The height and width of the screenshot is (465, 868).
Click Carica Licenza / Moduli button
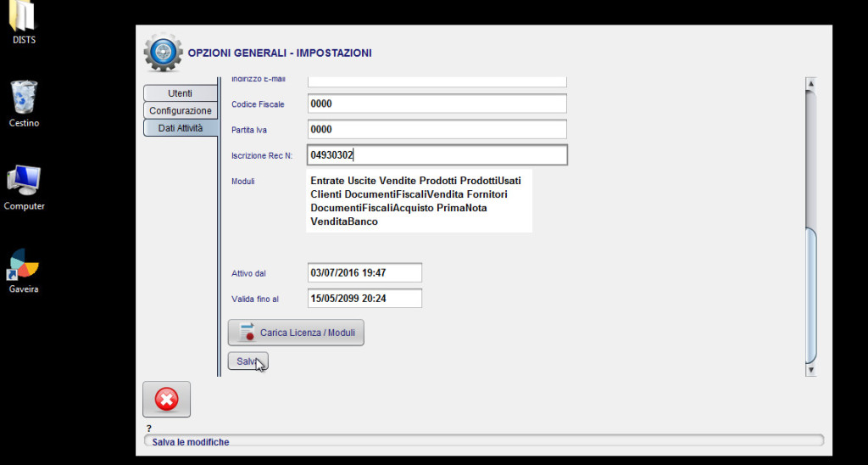296,333
